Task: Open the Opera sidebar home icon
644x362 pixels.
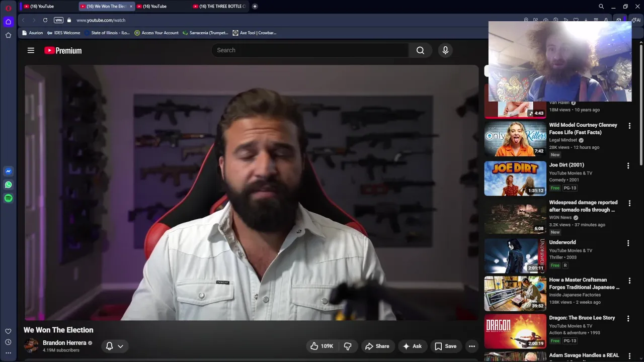Action: click(8, 22)
